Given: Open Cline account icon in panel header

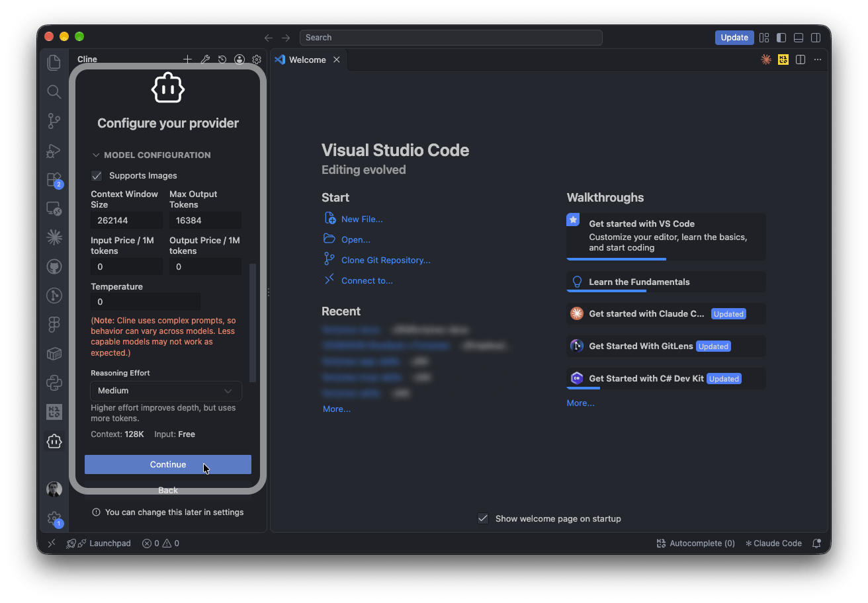Looking at the screenshot, I should pyautogui.click(x=239, y=60).
